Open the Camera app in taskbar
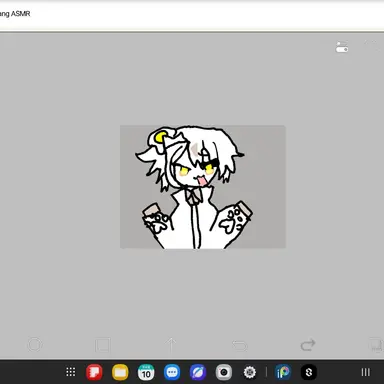Image resolution: width=384 pixels, height=384 pixels. [x=224, y=372]
